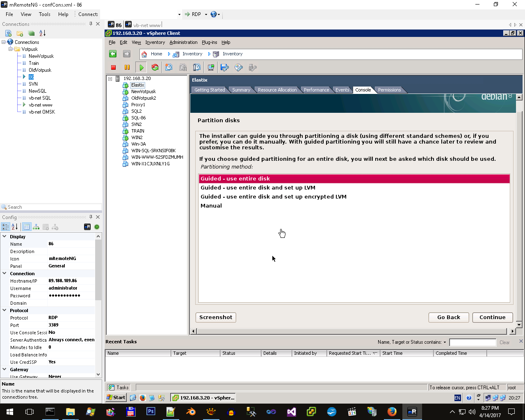Collapse the Connection section in Config

5,273
